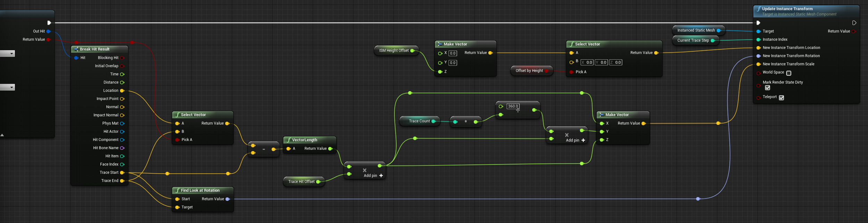Click the New Instance Transform Rotation pin
The width and height of the screenshot is (868, 223).
(x=759, y=56)
